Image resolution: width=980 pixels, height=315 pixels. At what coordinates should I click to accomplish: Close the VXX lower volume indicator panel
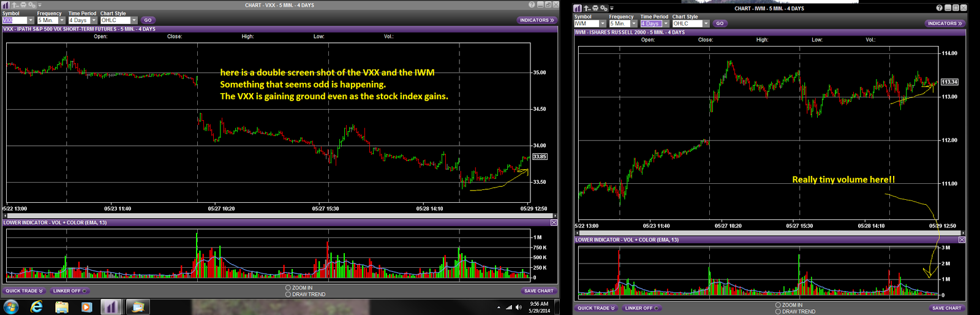(554, 222)
